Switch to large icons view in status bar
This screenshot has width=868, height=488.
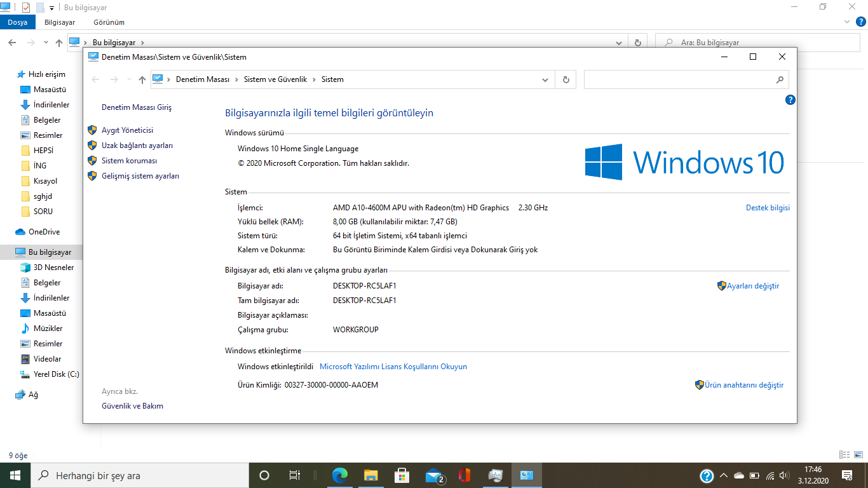tap(858, 455)
